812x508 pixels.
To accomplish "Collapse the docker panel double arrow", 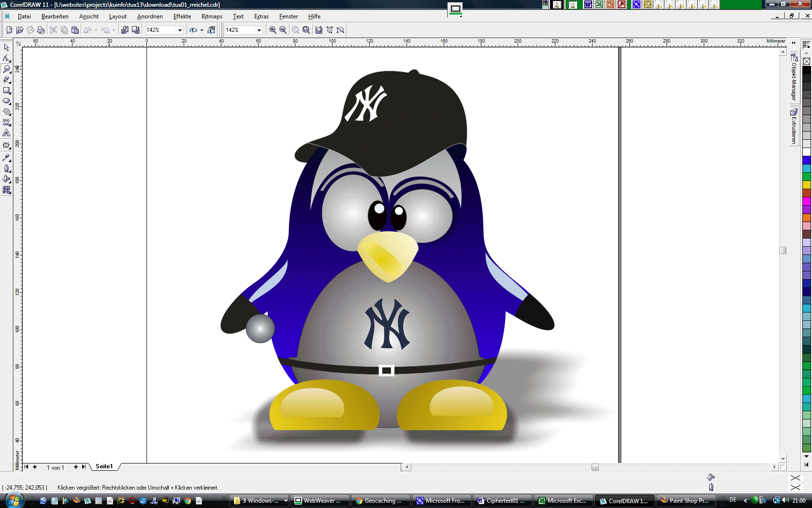I will pos(794,43).
